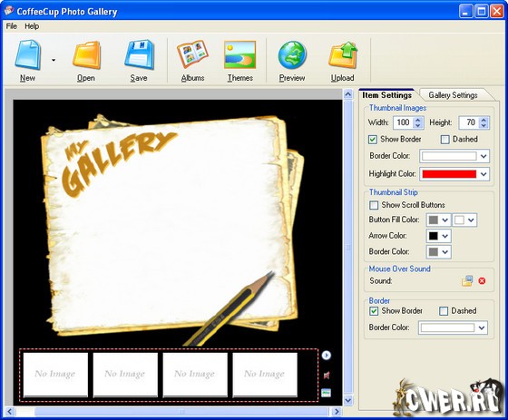Open the dropdown arrow next to New

(x=54, y=60)
